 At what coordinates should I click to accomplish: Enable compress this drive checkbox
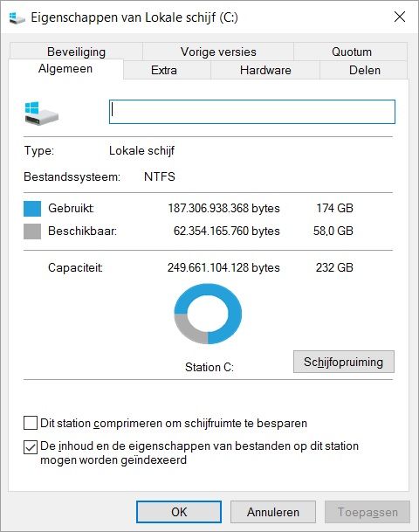click(31, 423)
